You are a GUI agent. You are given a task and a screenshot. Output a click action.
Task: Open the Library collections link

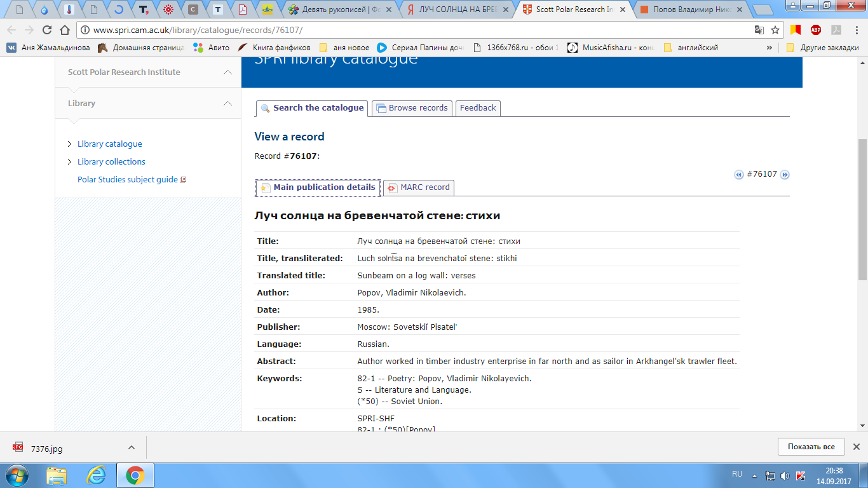tap(111, 162)
